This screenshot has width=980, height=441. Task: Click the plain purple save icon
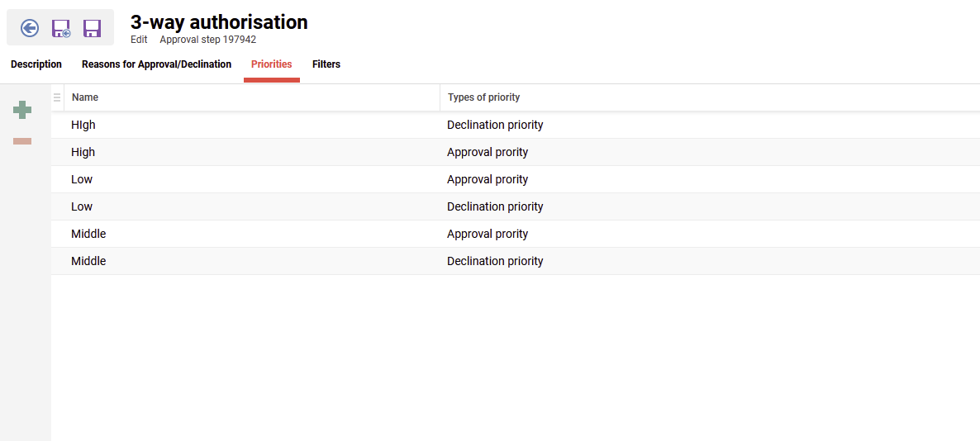coord(92,29)
